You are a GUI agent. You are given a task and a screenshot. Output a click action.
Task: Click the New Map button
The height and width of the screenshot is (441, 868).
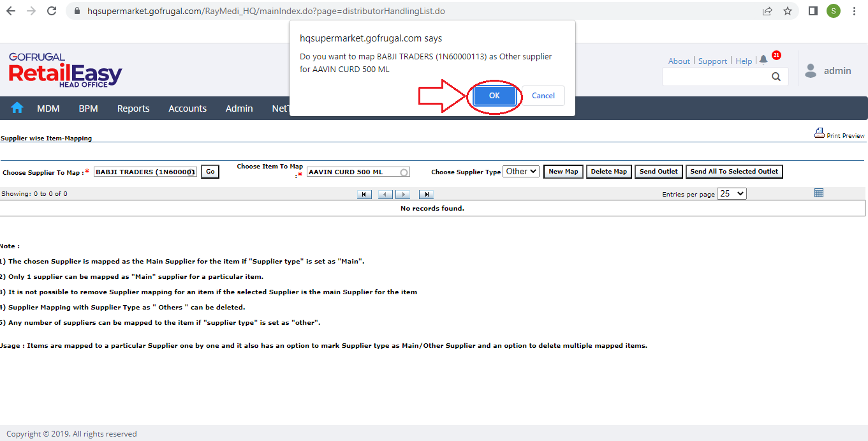pyautogui.click(x=564, y=171)
